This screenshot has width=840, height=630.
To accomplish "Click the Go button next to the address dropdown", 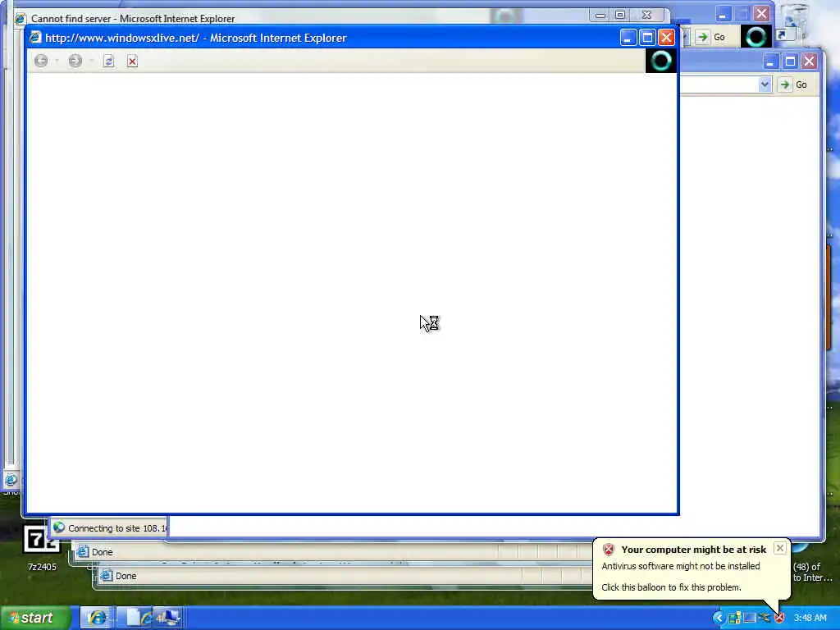I will click(x=794, y=84).
